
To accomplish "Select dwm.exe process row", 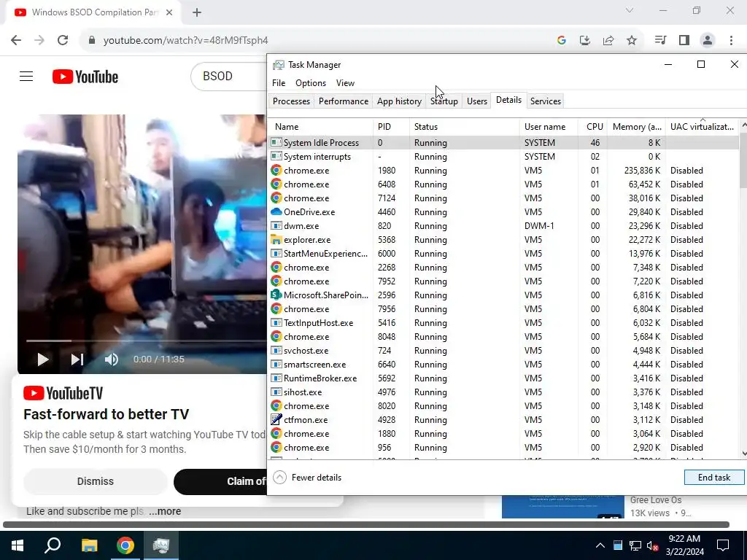I will click(x=503, y=226).
